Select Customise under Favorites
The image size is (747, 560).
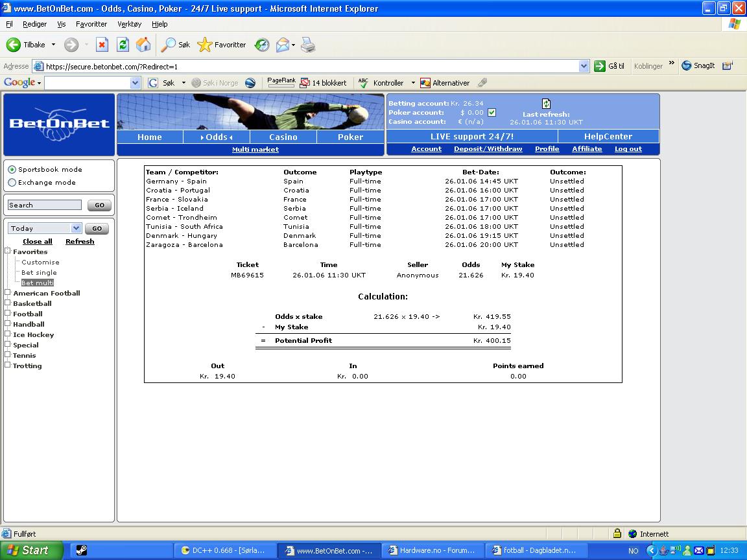click(x=40, y=262)
